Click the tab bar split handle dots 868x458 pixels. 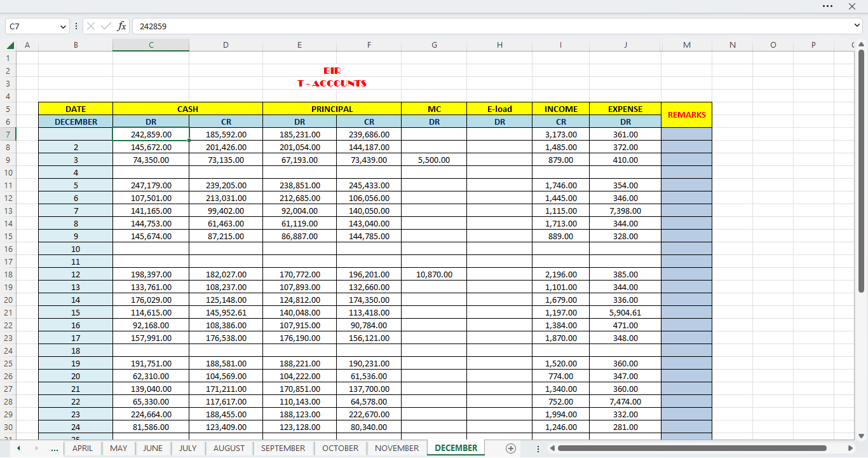538,448
